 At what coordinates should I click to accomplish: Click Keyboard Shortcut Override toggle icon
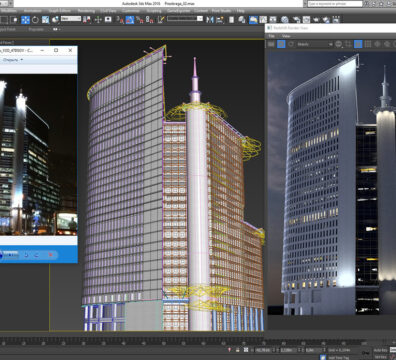tap(108, 20)
